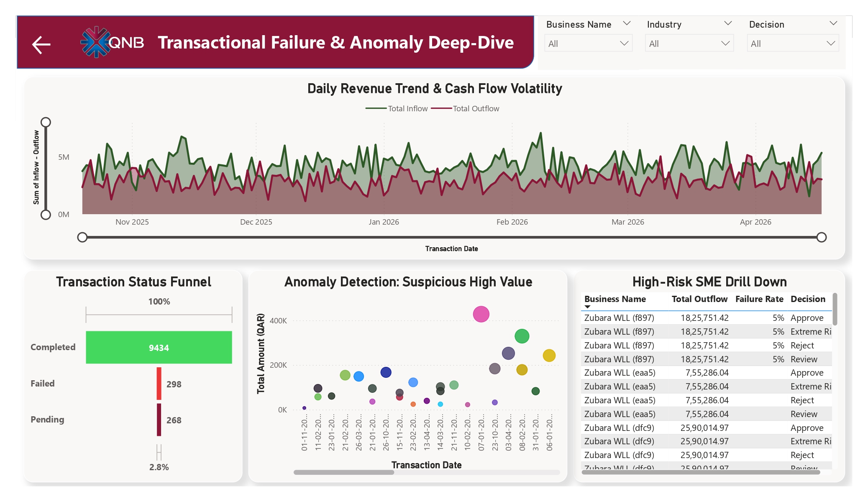Grab the bottom handle of vertical zoom slider
Image resolution: width=868 pixels, height=502 pixels.
click(x=46, y=215)
